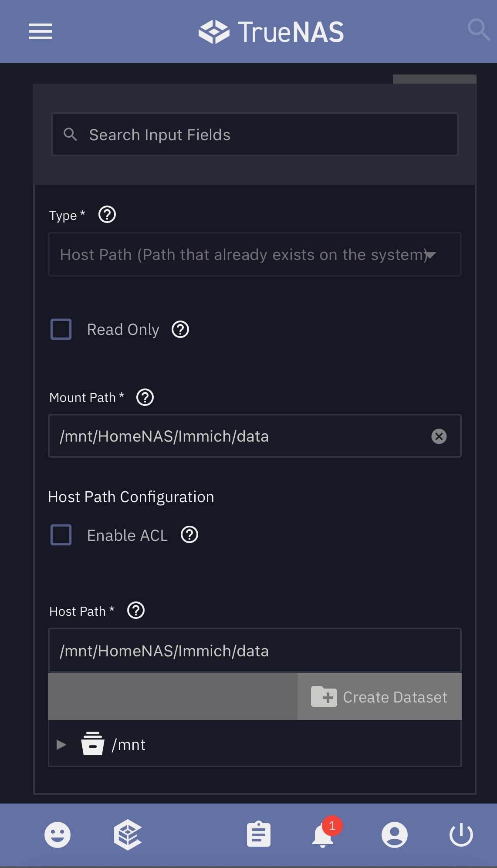This screenshot has height=868, width=497.
Task: Open the user account icon
Action: (x=394, y=834)
